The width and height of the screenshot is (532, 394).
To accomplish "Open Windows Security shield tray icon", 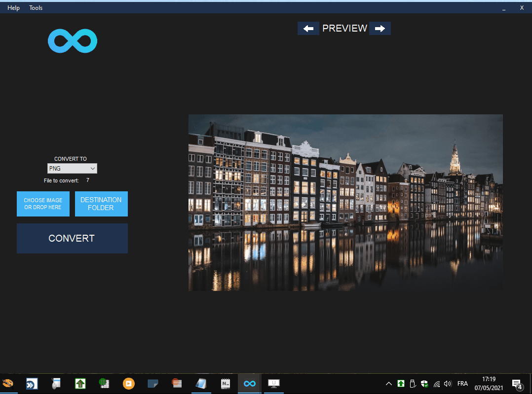I will pos(424,384).
